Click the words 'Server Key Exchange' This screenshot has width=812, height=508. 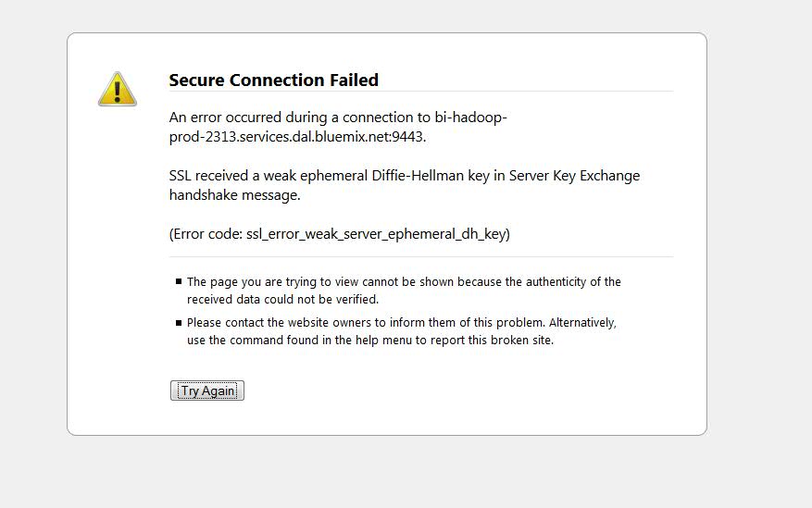575,176
